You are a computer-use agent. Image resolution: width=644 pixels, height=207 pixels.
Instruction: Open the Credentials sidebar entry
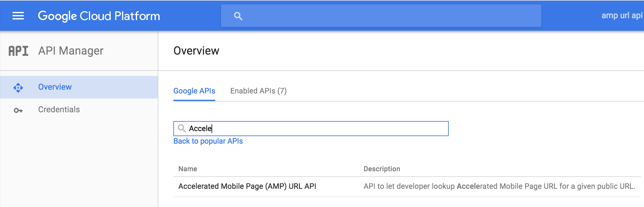point(59,109)
